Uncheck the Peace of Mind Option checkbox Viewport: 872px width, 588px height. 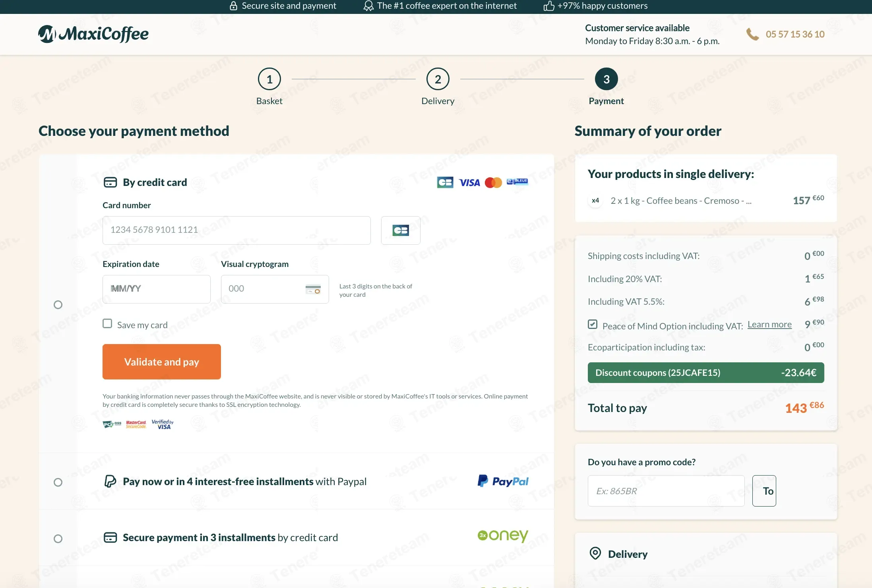coord(593,324)
